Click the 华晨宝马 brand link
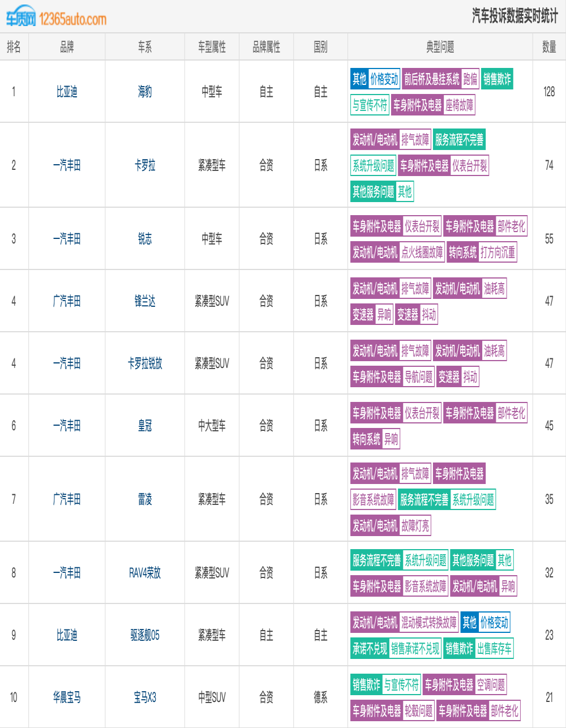 67,697
